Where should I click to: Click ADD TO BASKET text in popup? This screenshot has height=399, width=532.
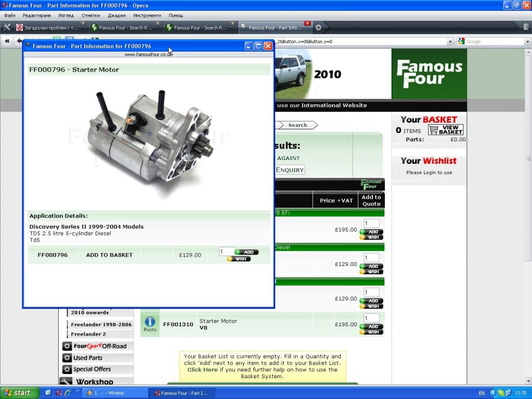coord(109,255)
